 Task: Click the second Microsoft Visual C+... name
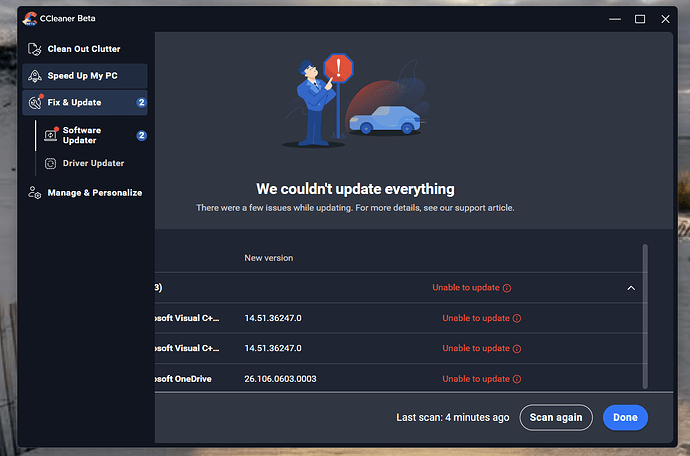(187, 348)
